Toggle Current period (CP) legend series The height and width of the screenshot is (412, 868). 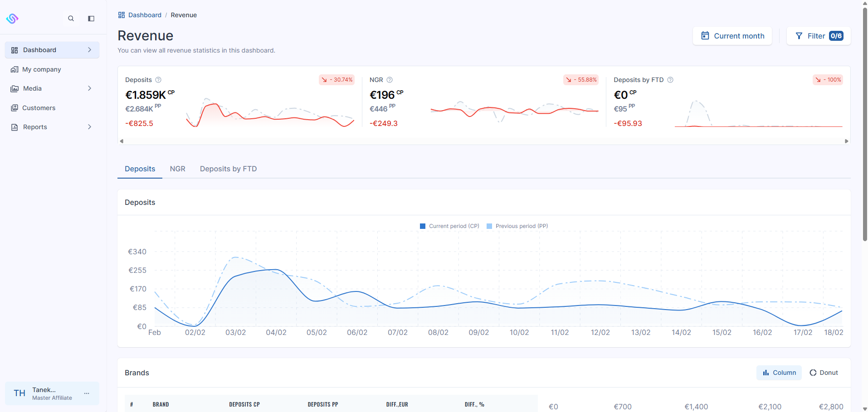[x=449, y=226]
